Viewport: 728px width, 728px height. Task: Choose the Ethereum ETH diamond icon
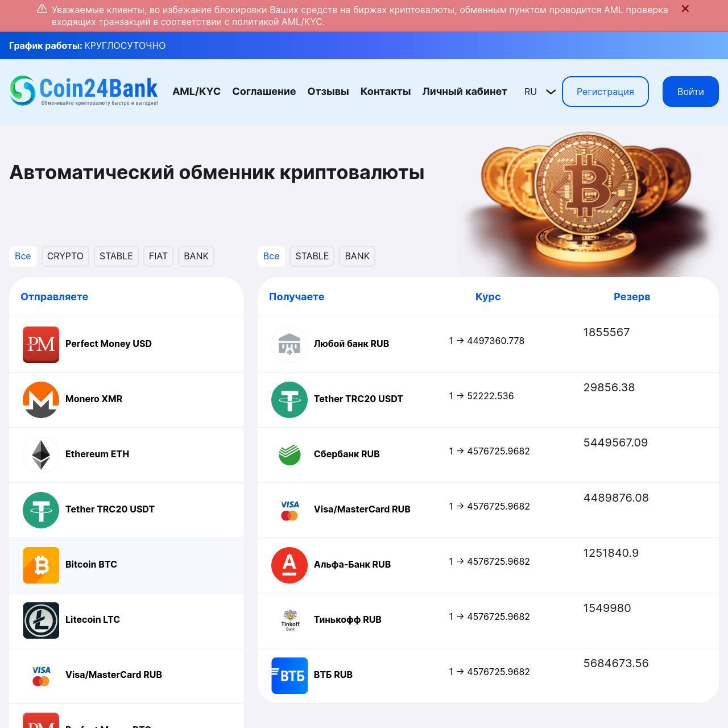(41, 455)
